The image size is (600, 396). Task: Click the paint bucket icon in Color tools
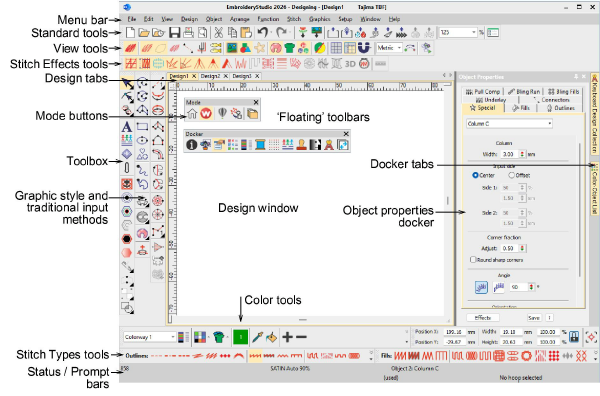click(x=271, y=337)
